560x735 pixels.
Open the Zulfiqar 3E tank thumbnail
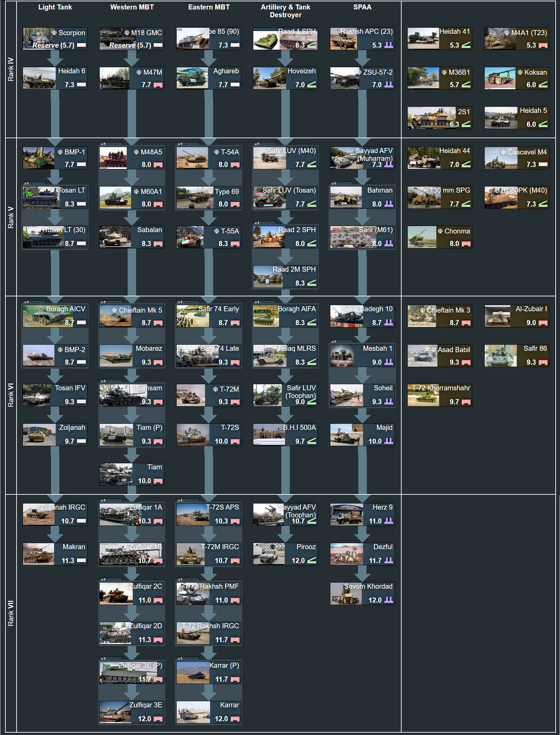tap(115, 712)
